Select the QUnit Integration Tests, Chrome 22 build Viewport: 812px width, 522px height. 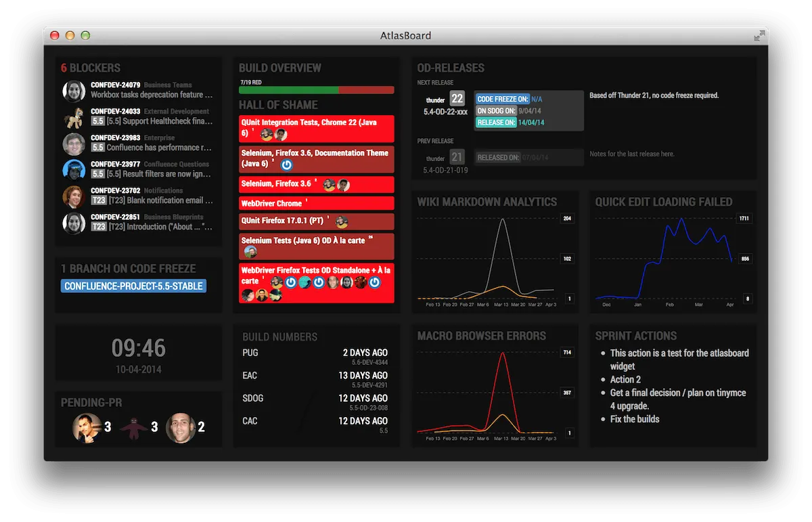pos(317,129)
